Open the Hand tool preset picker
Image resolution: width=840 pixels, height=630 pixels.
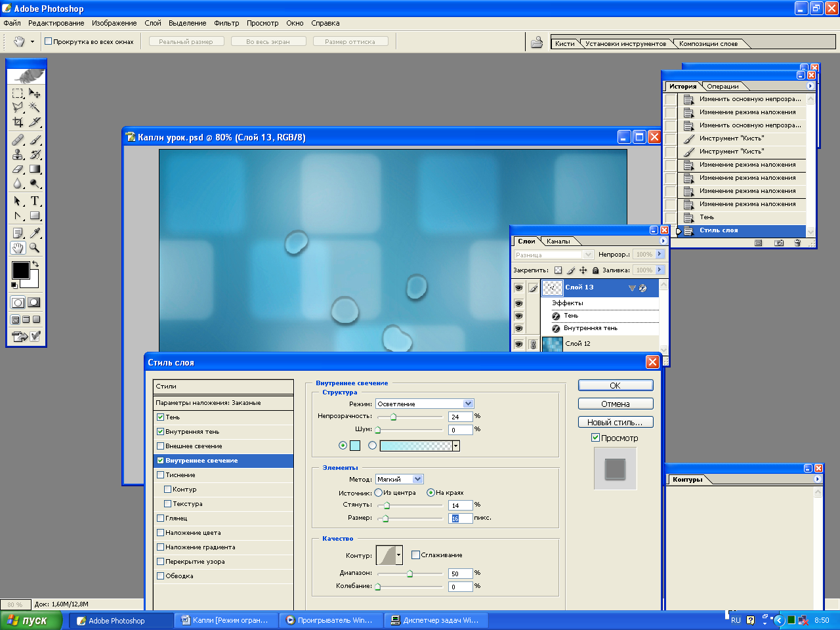(32, 42)
